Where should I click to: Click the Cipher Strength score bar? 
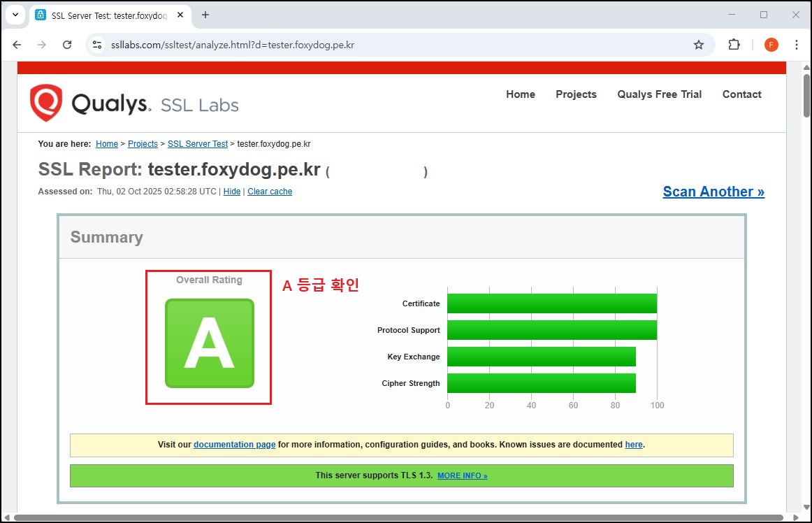(x=542, y=383)
